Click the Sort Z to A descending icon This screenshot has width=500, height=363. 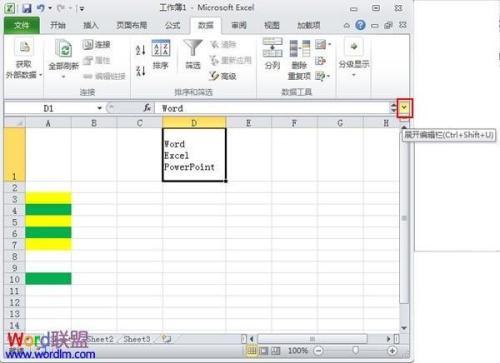point(141,70)
